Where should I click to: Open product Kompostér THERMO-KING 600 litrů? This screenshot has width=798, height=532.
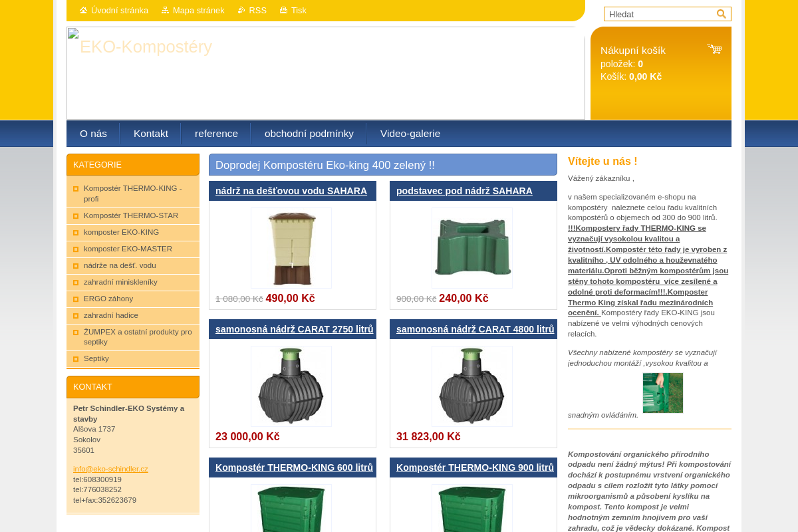pyautogui.click(x=294, y=467)
